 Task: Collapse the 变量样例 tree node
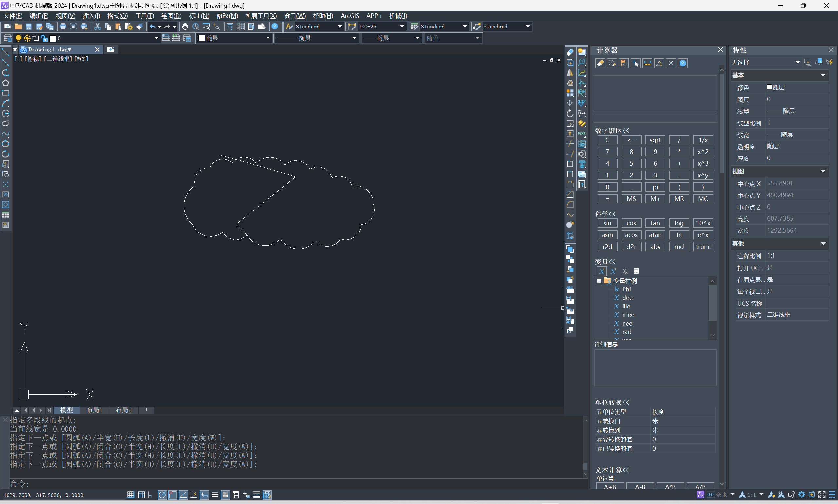(x=599, y=281)
